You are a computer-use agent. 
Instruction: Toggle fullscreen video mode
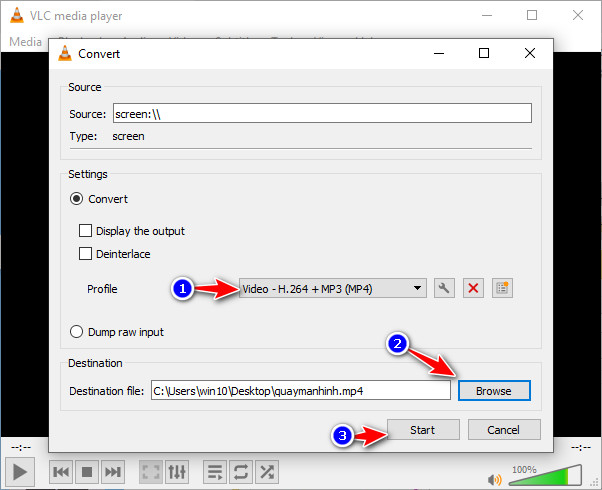point(151,472)
